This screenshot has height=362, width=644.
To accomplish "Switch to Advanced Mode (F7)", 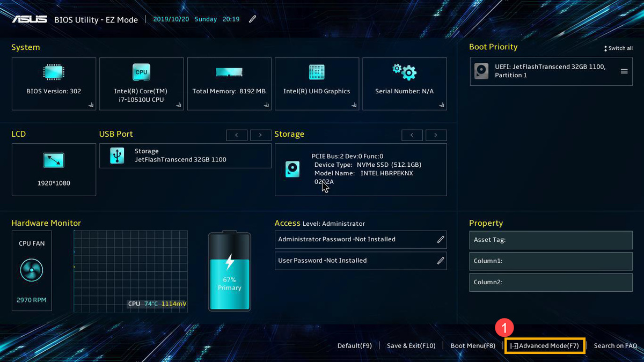I will click(546, 346).
